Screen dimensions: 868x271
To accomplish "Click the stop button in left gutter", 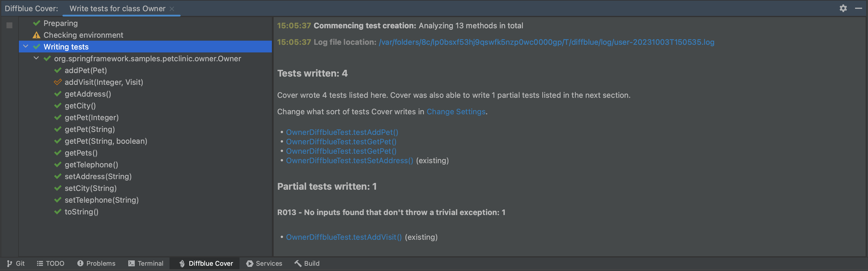I will 9,25.
